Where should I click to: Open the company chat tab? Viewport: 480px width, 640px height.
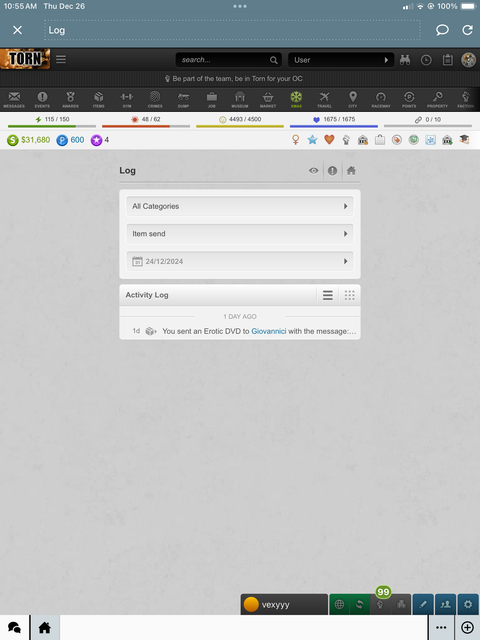[x=401, y=604]
